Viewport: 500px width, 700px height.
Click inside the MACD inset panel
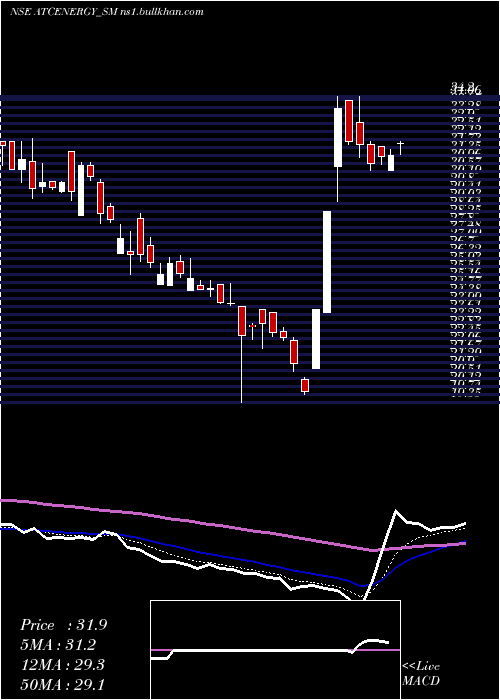275,650
